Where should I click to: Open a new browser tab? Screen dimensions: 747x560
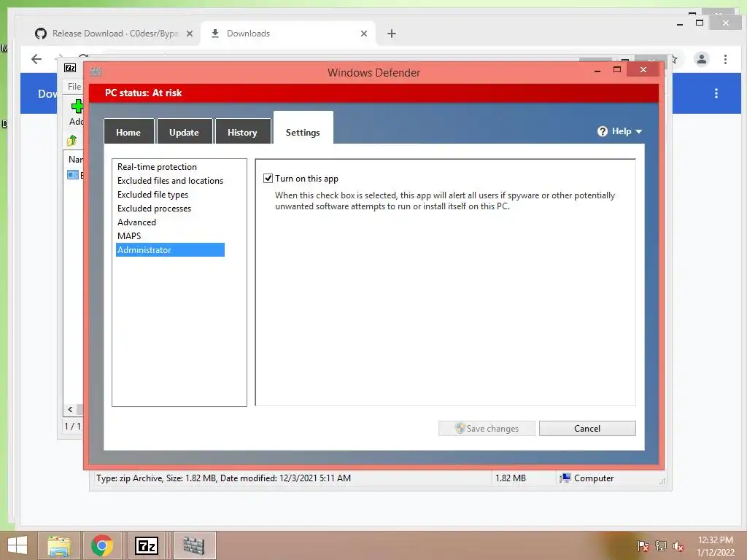392,34
